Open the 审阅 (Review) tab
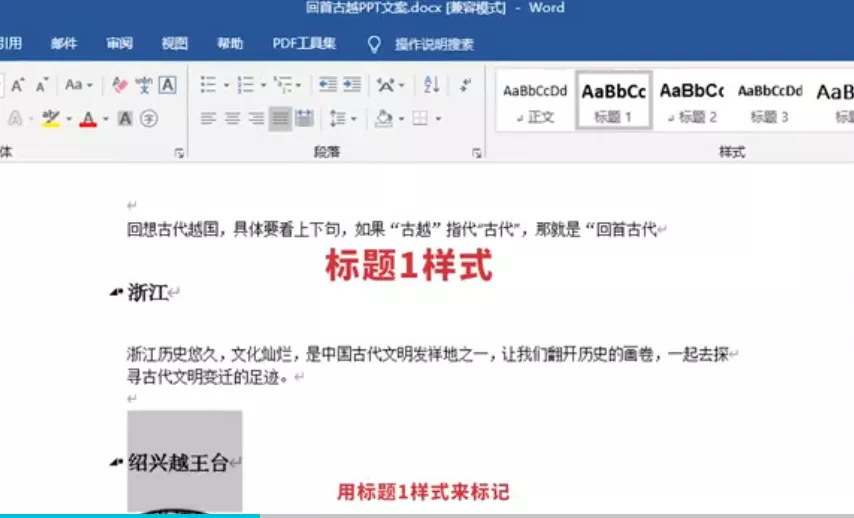The height and width of the screenshot is (518, 854). point(119,44)
